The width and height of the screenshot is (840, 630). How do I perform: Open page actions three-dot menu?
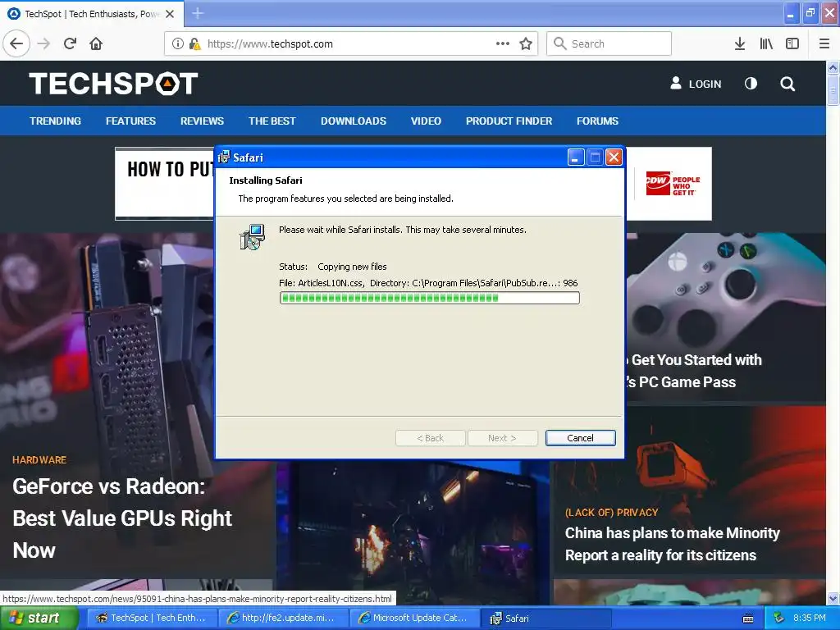[503, 43]
